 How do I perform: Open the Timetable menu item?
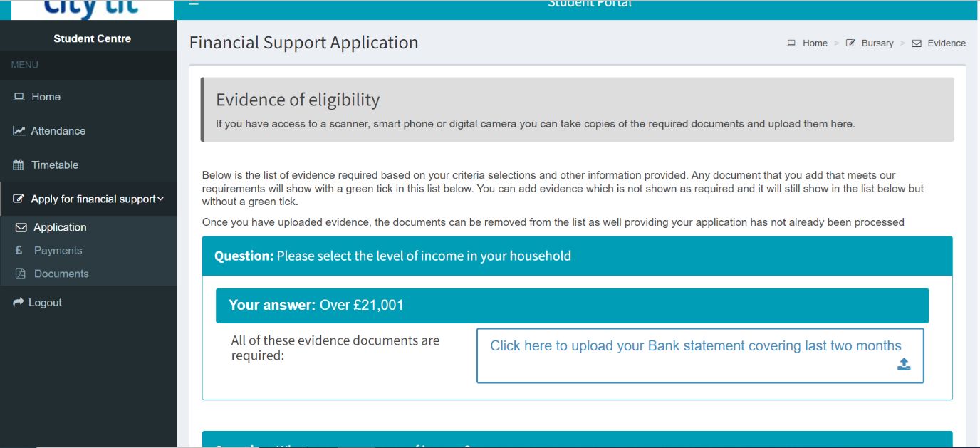pyautogui.click(x=55, y=165)
